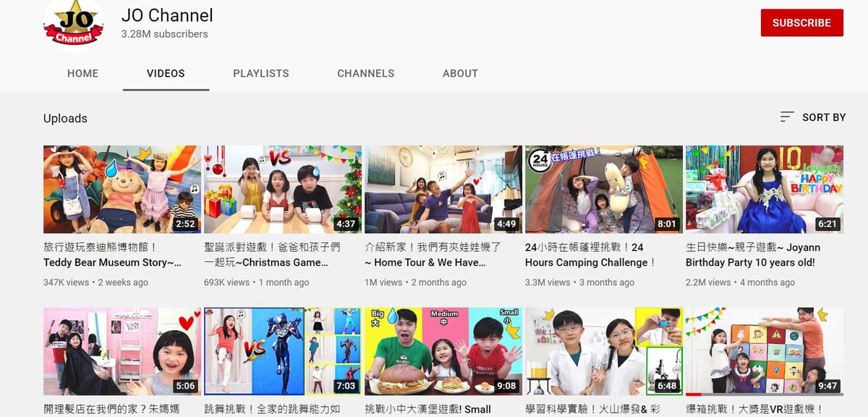Open Joyann Birthday Party video title link
The height and width of the screenshot is (417, 868).
coord(752,255)
